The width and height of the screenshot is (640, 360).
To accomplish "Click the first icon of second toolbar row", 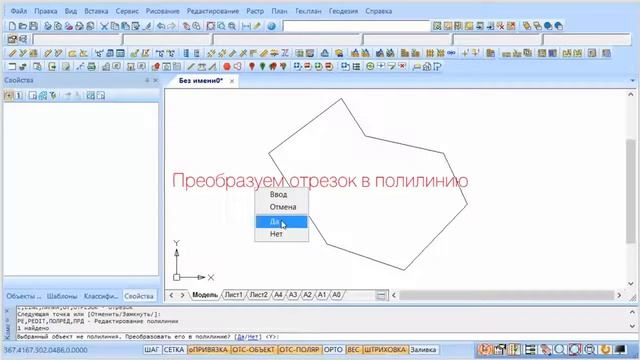I will (12, 39).
